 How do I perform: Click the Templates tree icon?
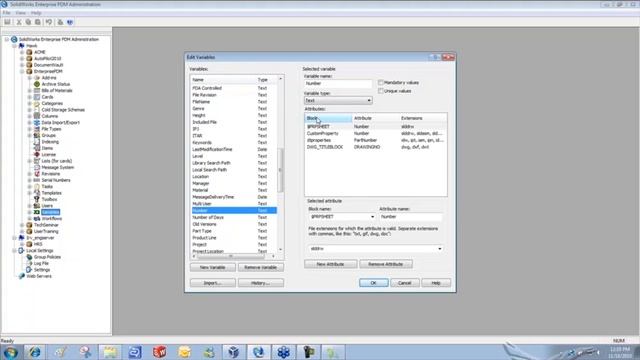click(x=37, y=193)
